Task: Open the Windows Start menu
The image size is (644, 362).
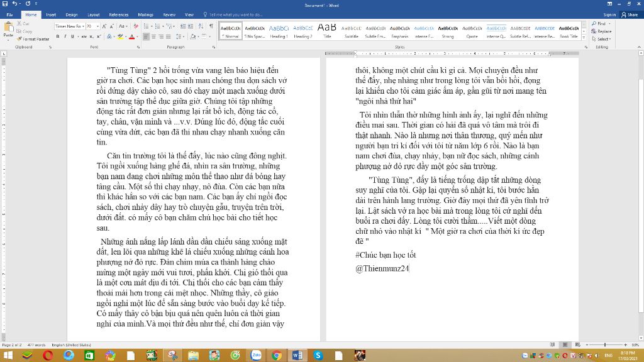Action: click(x=8, y=355)
